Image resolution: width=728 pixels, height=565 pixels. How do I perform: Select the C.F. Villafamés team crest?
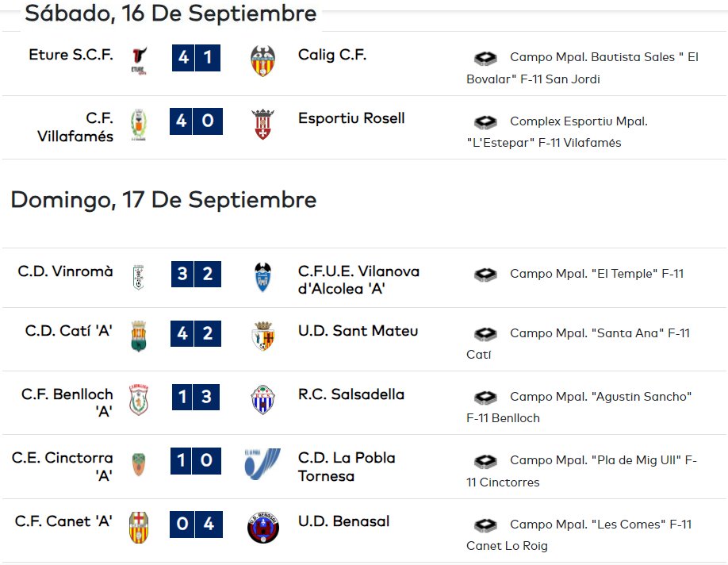pyautogui.click(x=138, y=125)
